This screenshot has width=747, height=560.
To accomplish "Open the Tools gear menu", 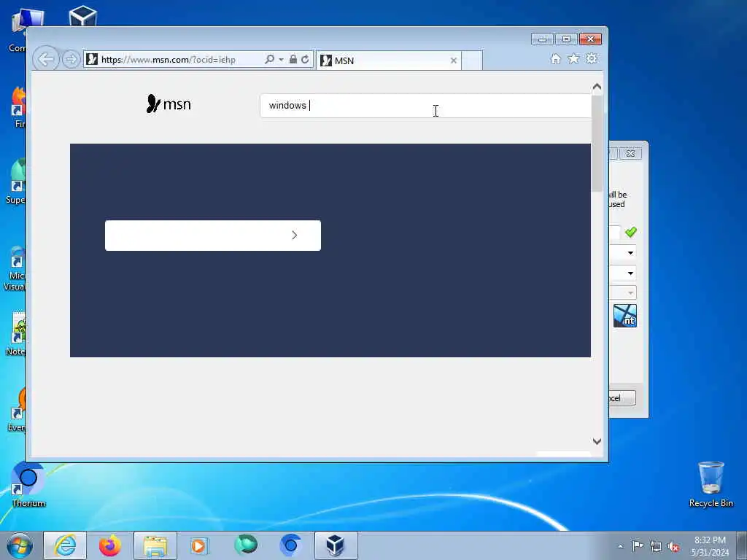I will (592, 58).
